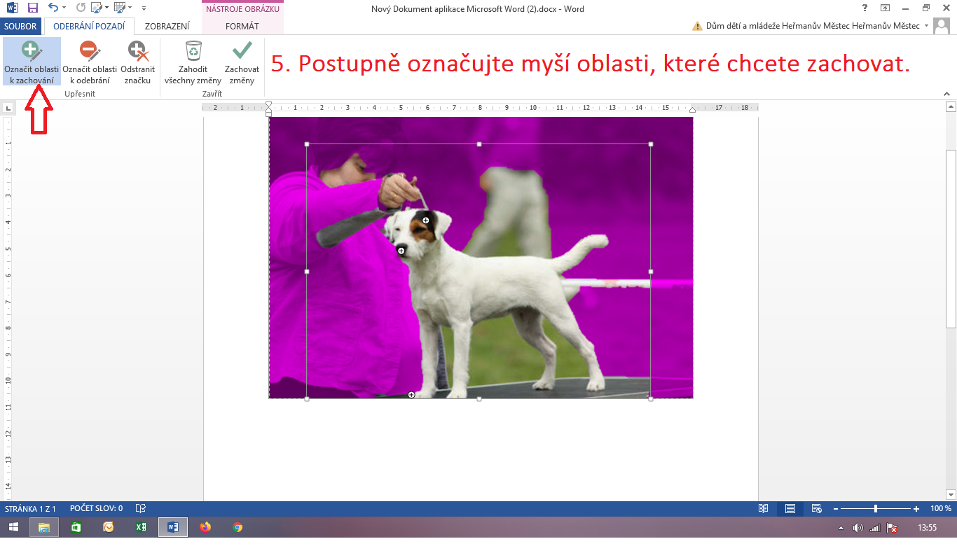Screen dimensions: 957x560
Task: Open Word Help question mark
Action: pyautogui.click(x=865, y=8)
